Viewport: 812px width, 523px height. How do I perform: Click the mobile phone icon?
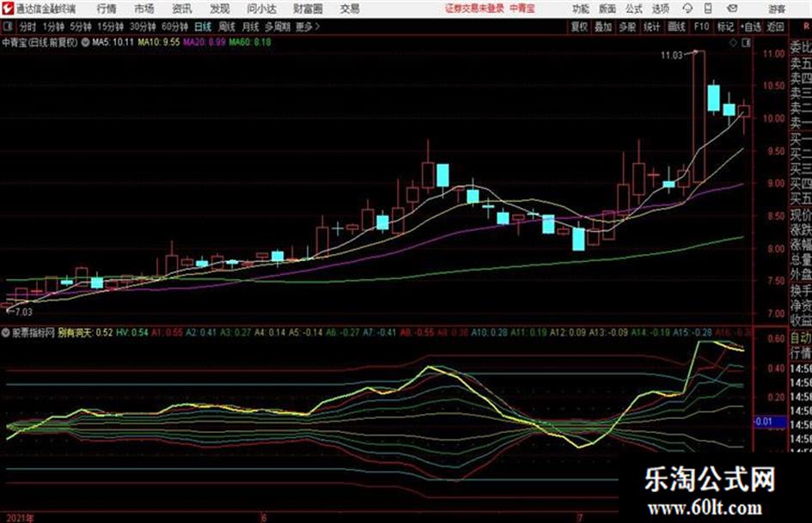click(708, 9)
